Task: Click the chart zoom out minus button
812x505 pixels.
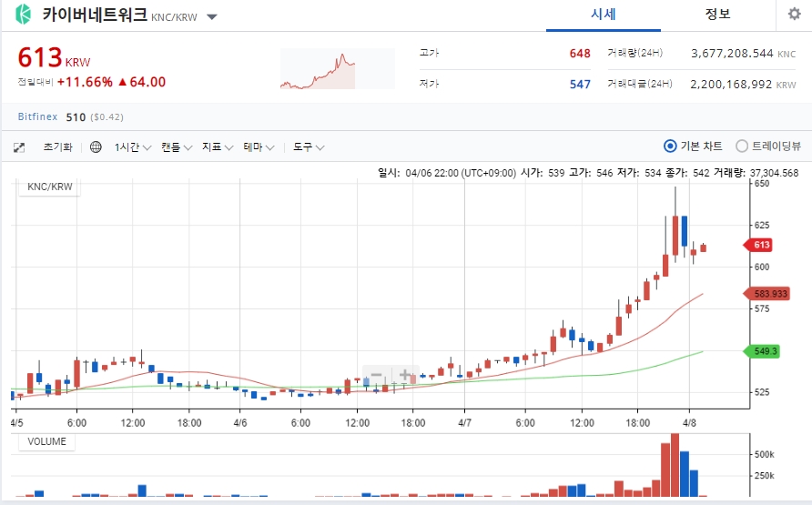Action: [x=377, y=374]
